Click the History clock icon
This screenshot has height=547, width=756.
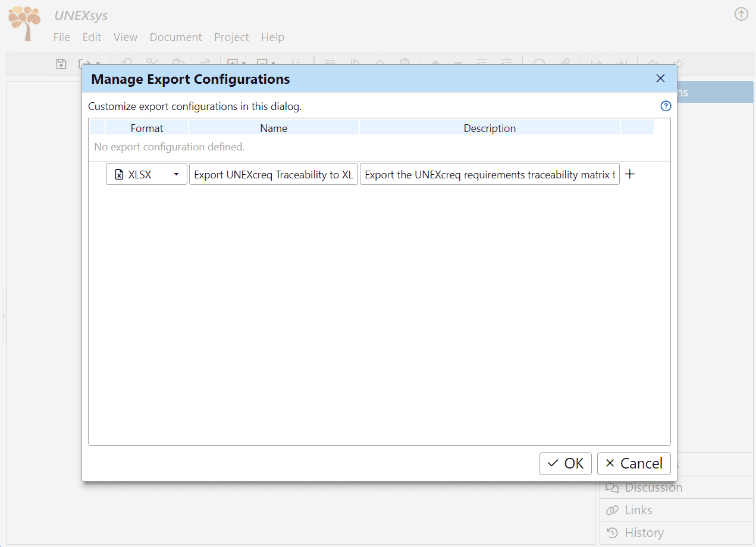[x=612, y=533]
